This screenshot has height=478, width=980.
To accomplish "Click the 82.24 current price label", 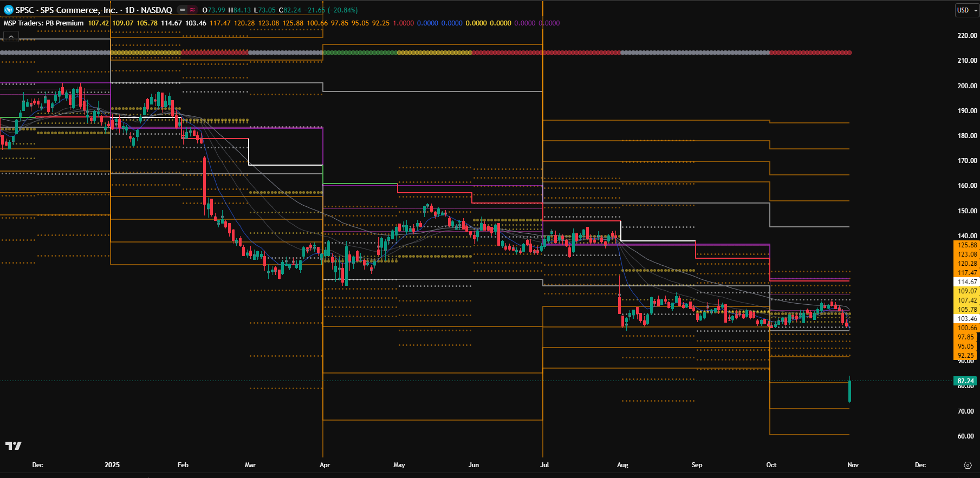I will click(965, 381).
